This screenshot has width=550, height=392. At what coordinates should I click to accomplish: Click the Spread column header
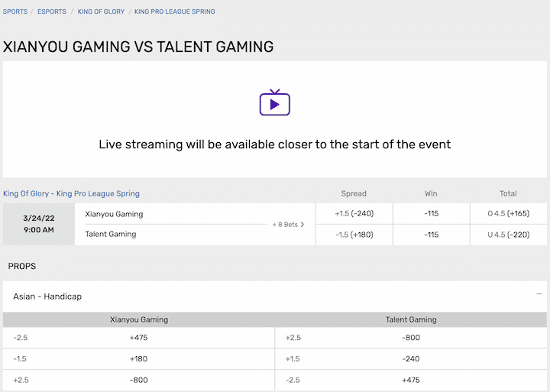[x=354, y=193]
